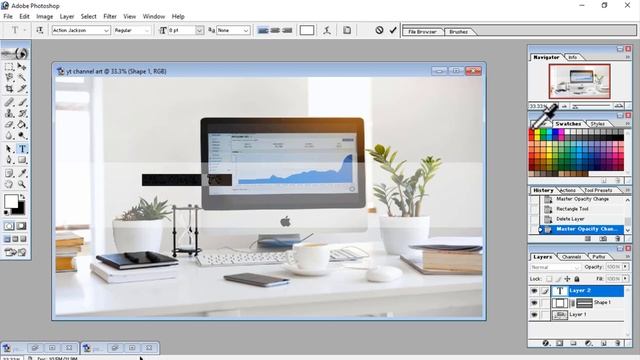Switch to the Styles tab
640x360 pixels.
tap(597, 124)
